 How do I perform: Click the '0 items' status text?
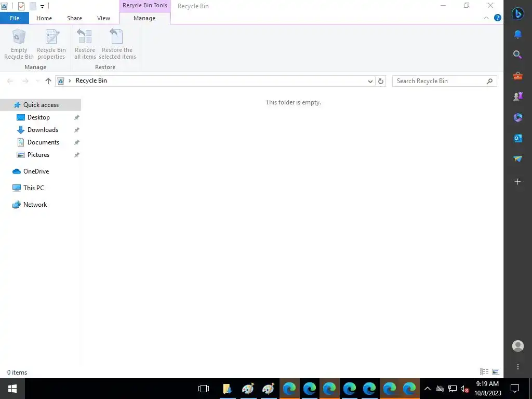click(17, 372)
